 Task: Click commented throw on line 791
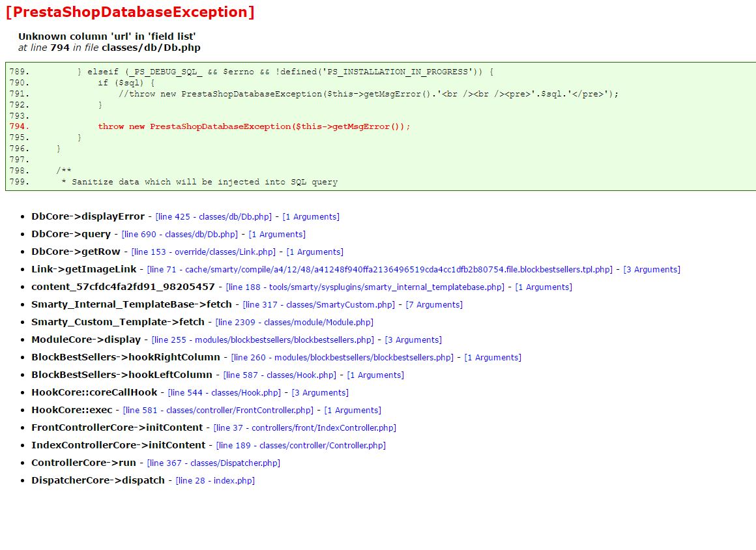368,94
